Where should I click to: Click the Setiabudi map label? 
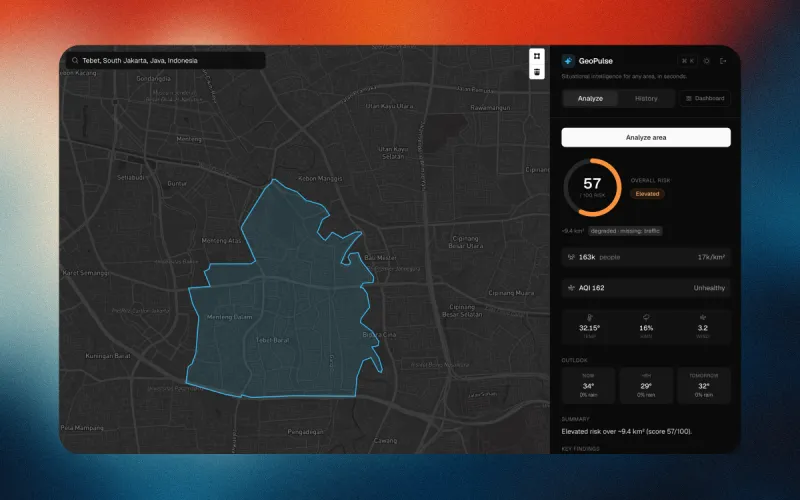coord(133,178)
